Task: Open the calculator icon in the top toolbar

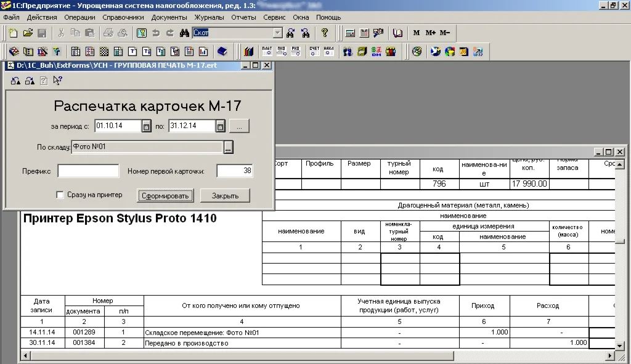Action: click(350, 33)
